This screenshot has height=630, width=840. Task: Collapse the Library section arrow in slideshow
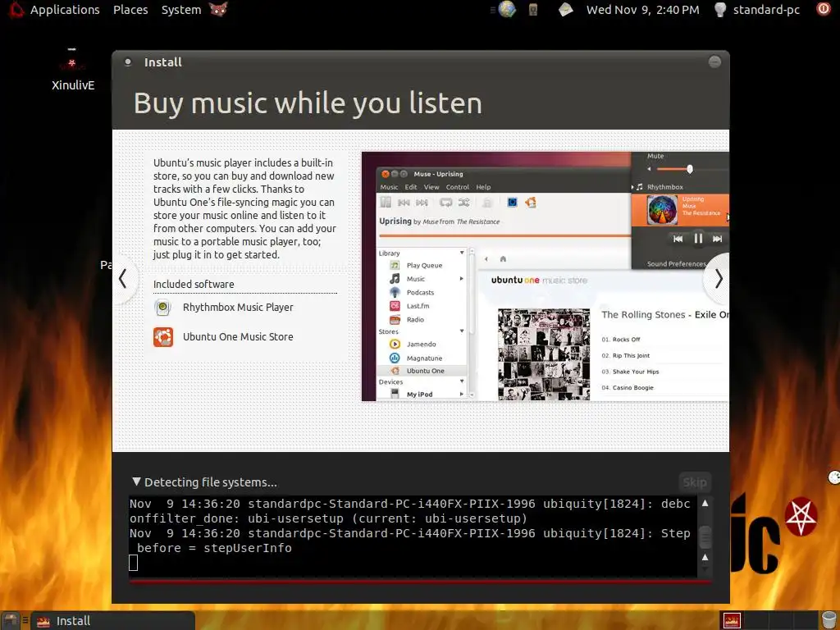462,253
